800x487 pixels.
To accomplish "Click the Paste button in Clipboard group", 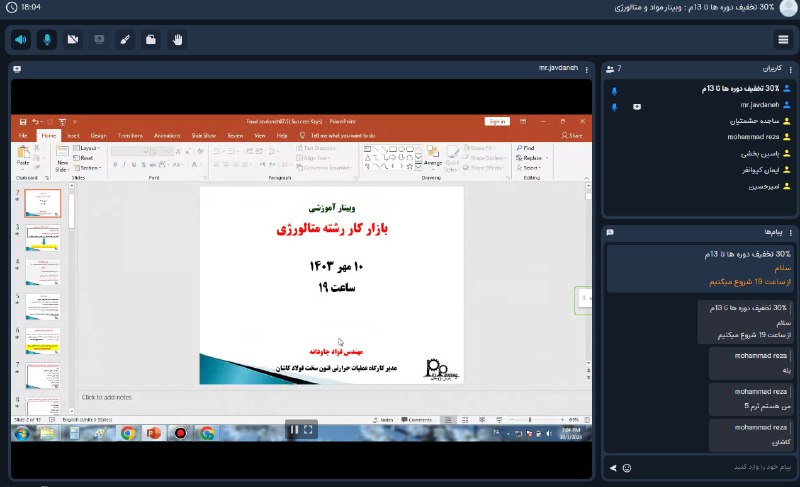I will (23, 156).
